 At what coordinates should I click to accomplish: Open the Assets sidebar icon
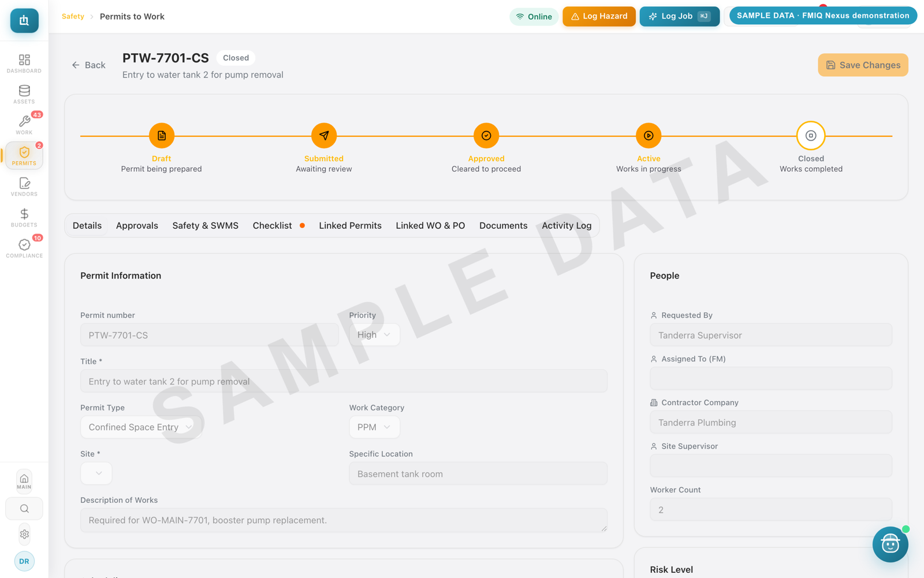[24, 94]
